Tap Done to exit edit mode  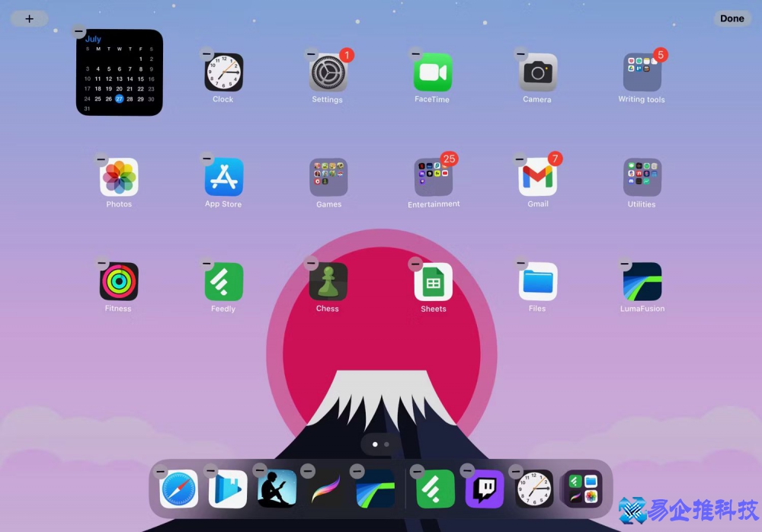(x=731, y=18)
